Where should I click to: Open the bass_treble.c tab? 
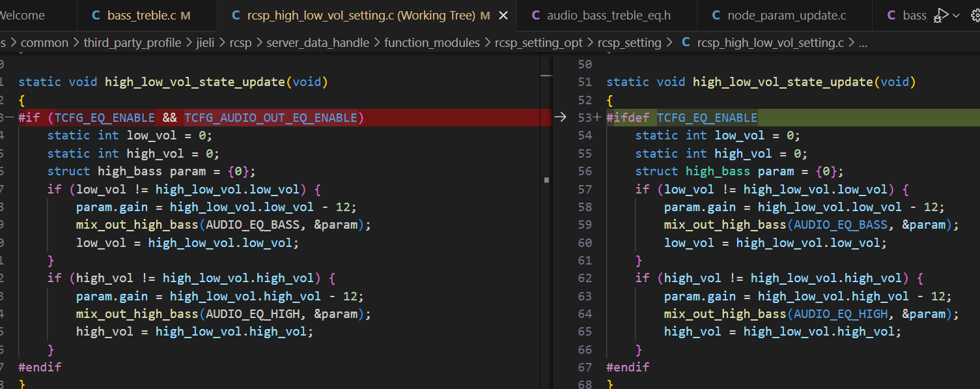coord(141,15)
